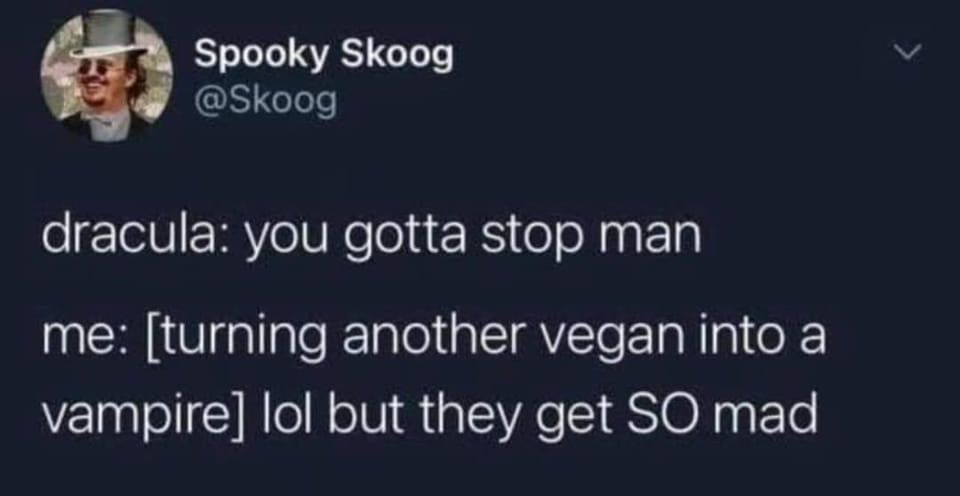Open the Spooky Skoog display name

click(324, 57)
